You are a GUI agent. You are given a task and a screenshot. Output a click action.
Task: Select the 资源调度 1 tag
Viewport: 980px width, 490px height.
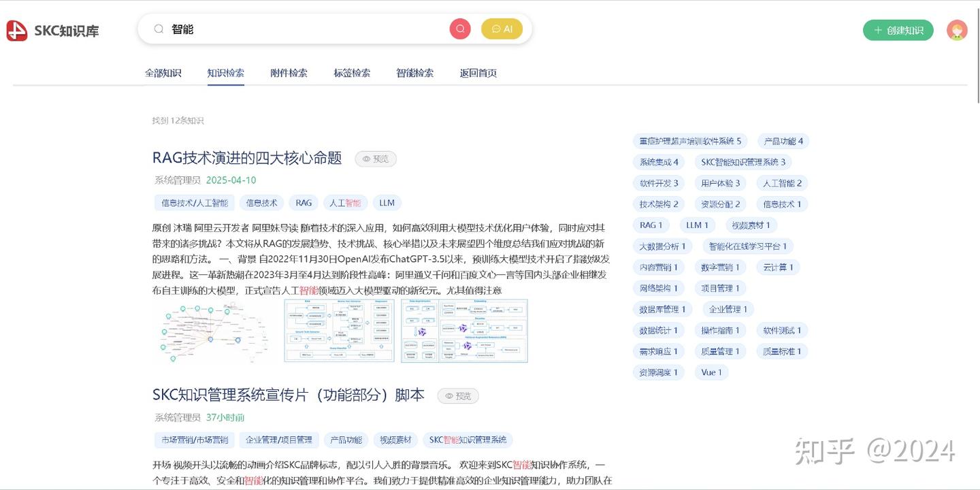659,373
